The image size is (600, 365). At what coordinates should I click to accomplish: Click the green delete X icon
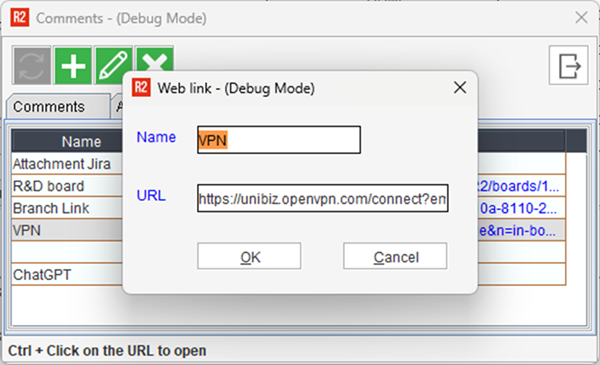tap(155, 58)
